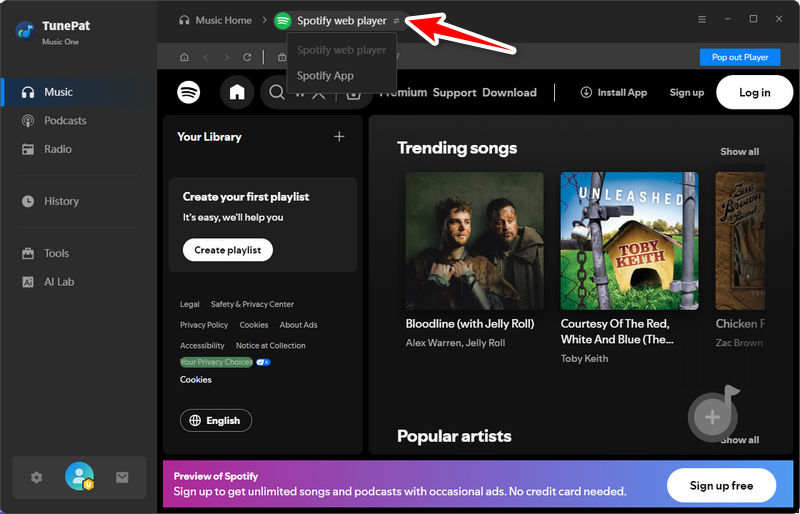Open Download link

(509, 92)
